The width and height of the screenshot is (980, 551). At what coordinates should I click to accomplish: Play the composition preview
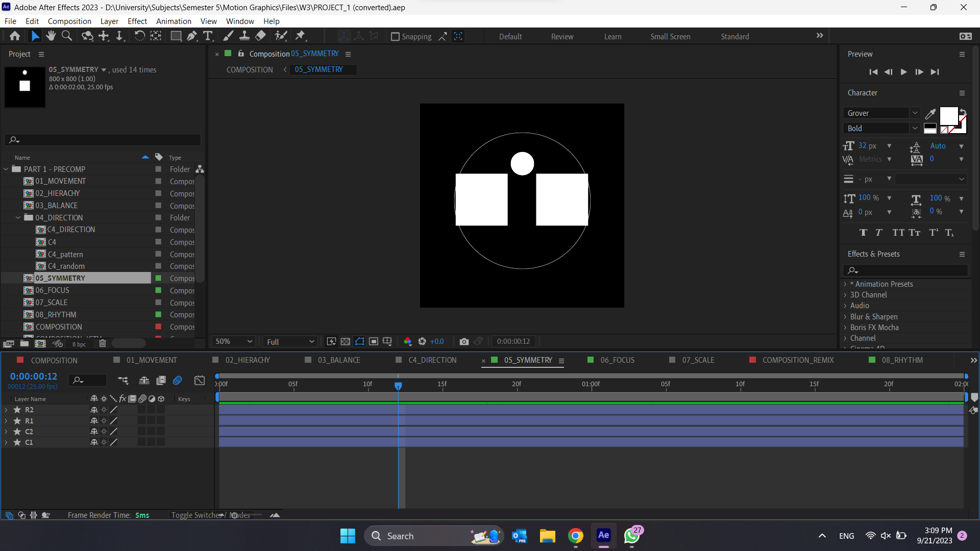[x=903, y=72]
